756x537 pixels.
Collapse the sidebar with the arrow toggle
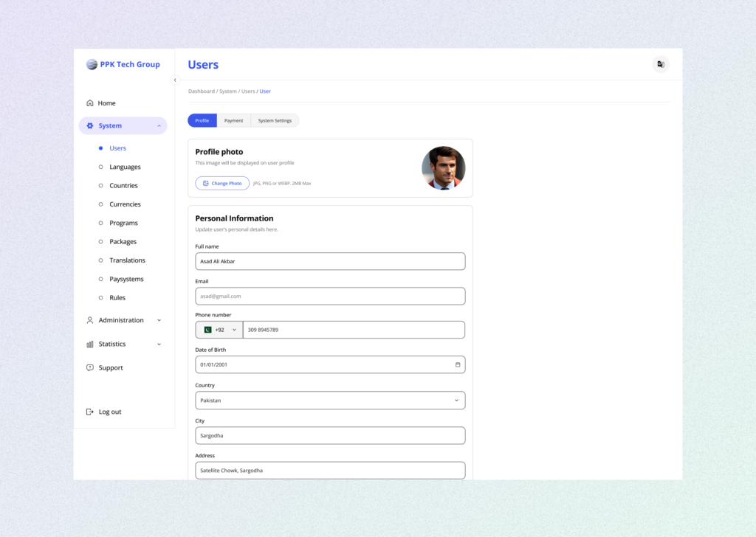point(175,80)
